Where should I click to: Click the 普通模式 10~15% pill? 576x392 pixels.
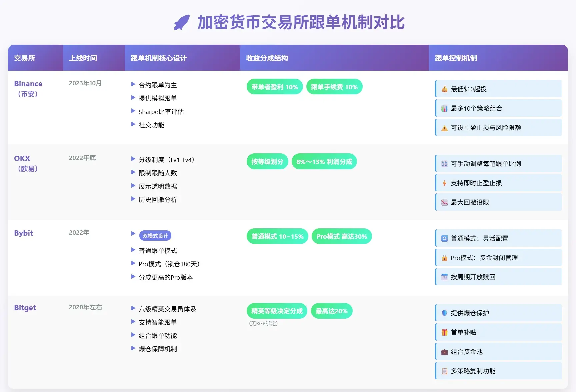277,236
